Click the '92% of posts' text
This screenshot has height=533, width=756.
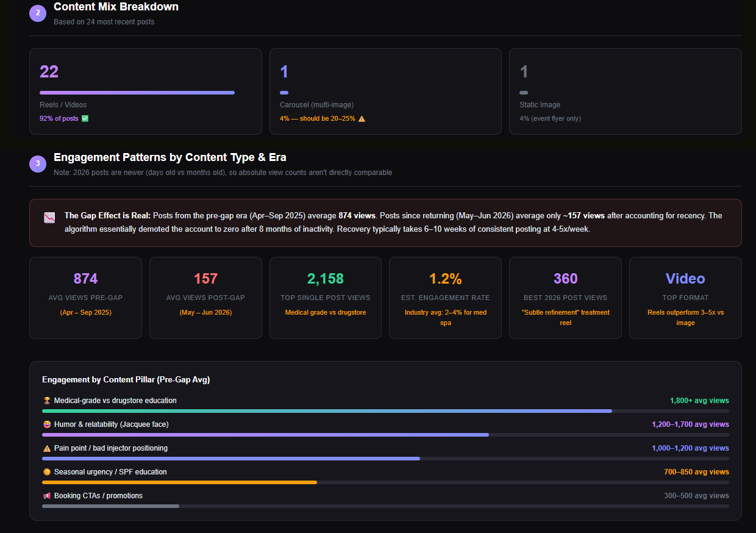point(59,118)
